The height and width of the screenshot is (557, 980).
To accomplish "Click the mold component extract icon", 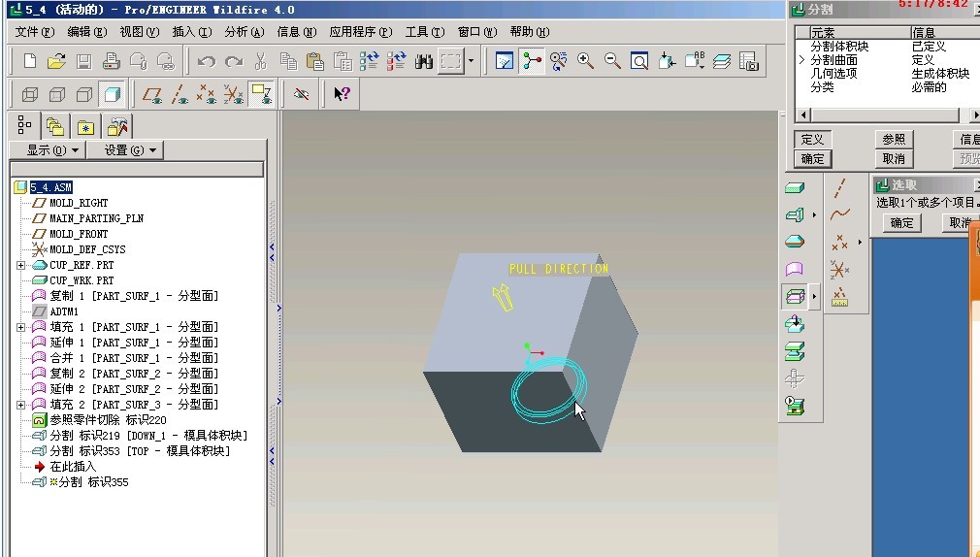I will click(795, 324).
